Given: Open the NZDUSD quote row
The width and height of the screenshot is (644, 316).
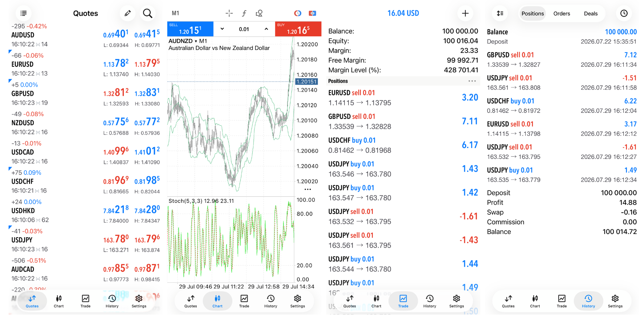Looking at the screenshot, I should (86, 123).
